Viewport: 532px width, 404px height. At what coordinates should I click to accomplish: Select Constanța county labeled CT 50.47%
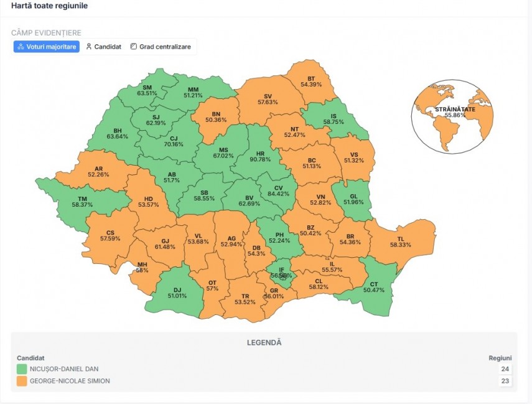pos(374,287)
